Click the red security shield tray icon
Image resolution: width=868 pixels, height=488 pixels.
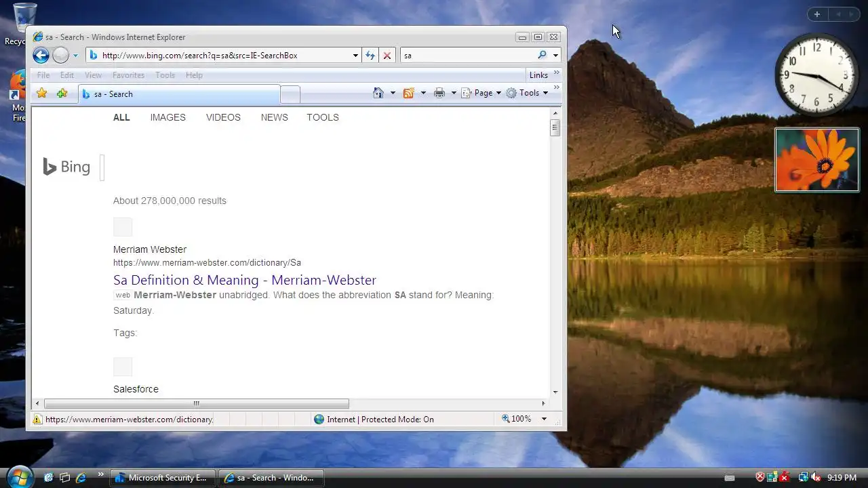point(760,478)
